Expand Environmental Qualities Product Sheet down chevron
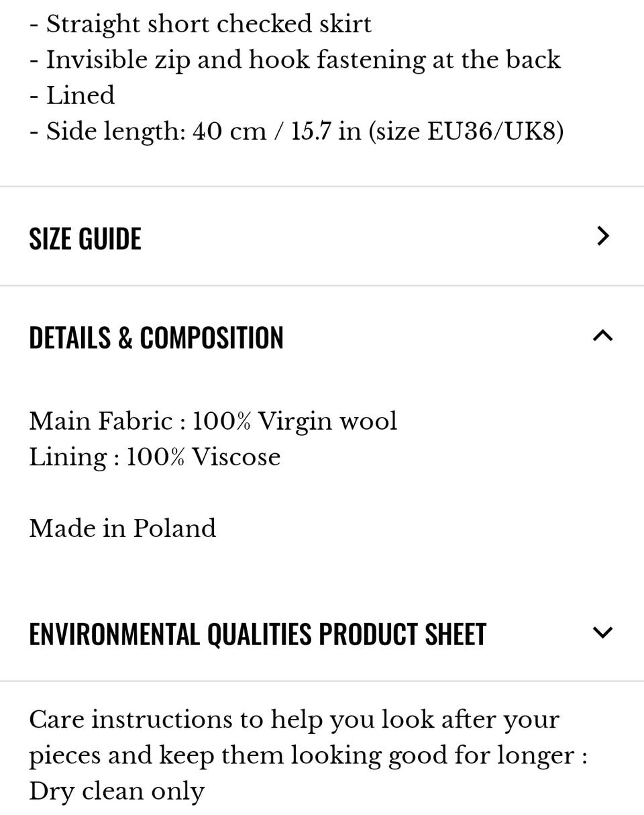 point(603,632)
